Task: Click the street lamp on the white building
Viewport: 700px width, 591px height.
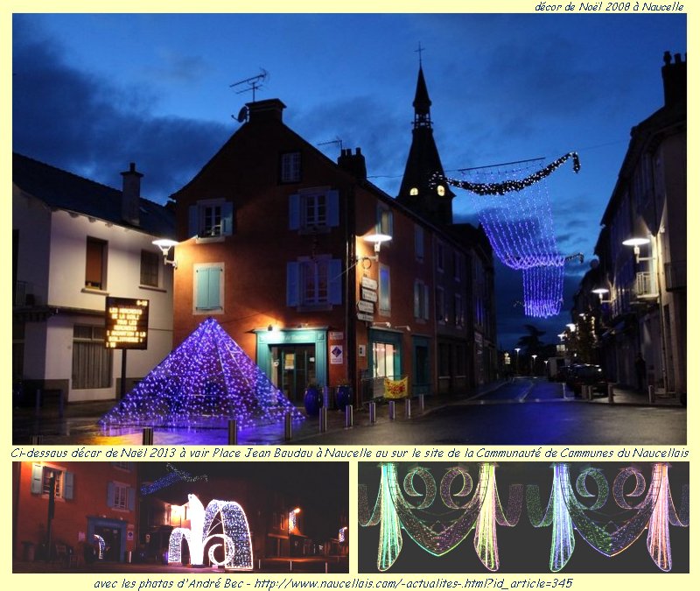Action: (164, 246)
